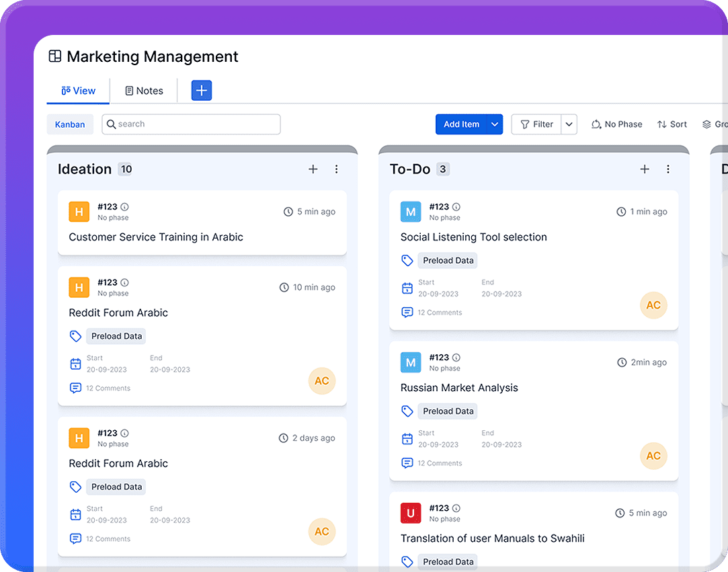
Task: Add a card to Ideation column
Action: pyautogui.click(x=313, y=169)
